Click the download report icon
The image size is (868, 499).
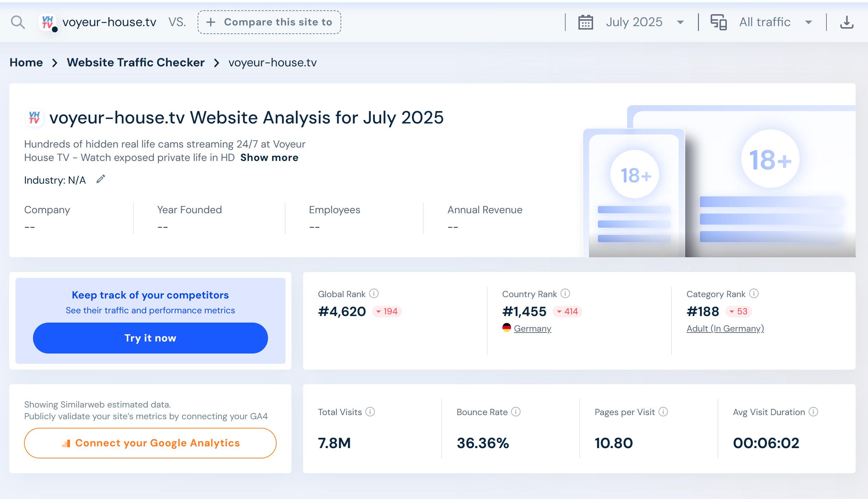tap(846, 22)
